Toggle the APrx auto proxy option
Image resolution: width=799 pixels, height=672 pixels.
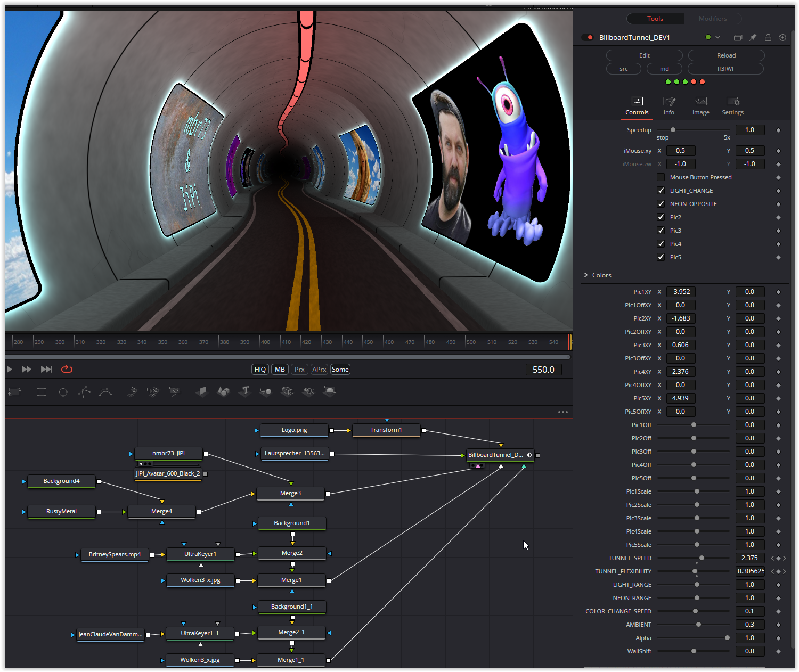click(x=319, y=370)
